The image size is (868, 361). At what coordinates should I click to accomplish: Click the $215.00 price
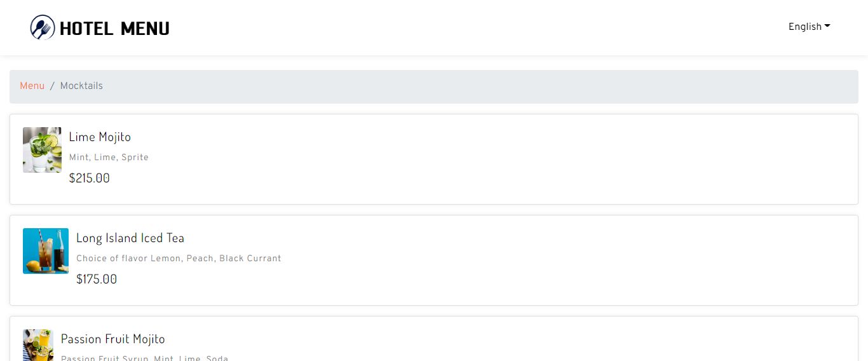[89, 179]
